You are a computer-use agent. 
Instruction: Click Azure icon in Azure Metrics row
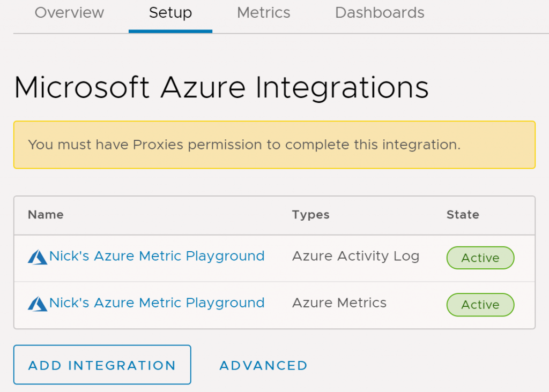click(x=38, y=304)
